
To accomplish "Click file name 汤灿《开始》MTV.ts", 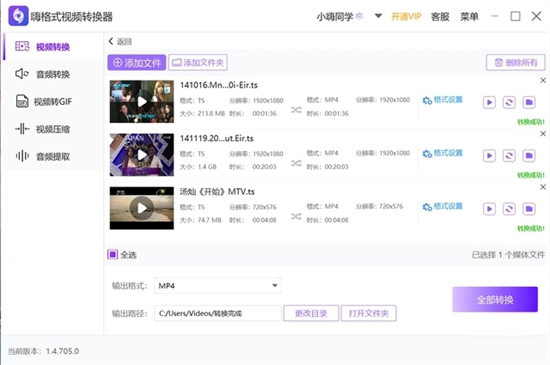I will pyautogui.click(x=217, y=192).
